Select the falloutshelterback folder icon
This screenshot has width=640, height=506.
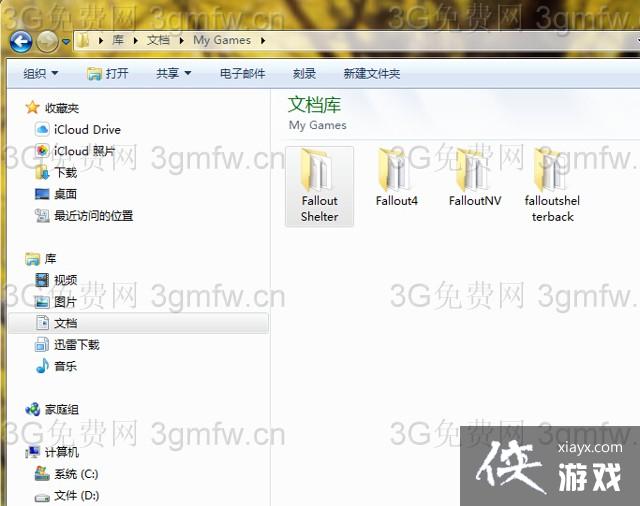550,171
